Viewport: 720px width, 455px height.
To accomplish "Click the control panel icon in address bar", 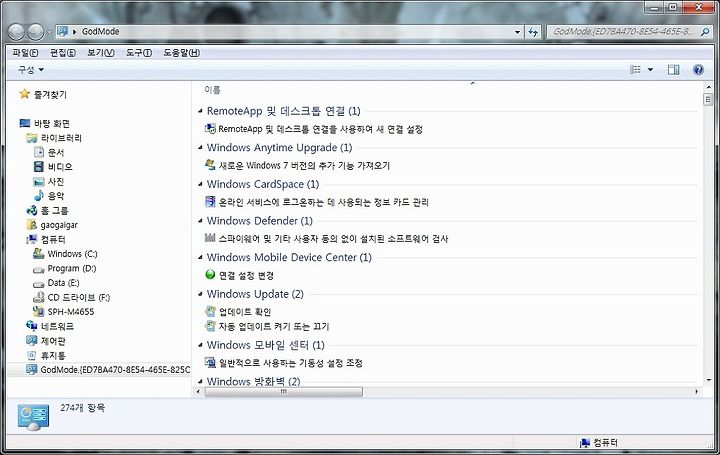I will point(62,31).
